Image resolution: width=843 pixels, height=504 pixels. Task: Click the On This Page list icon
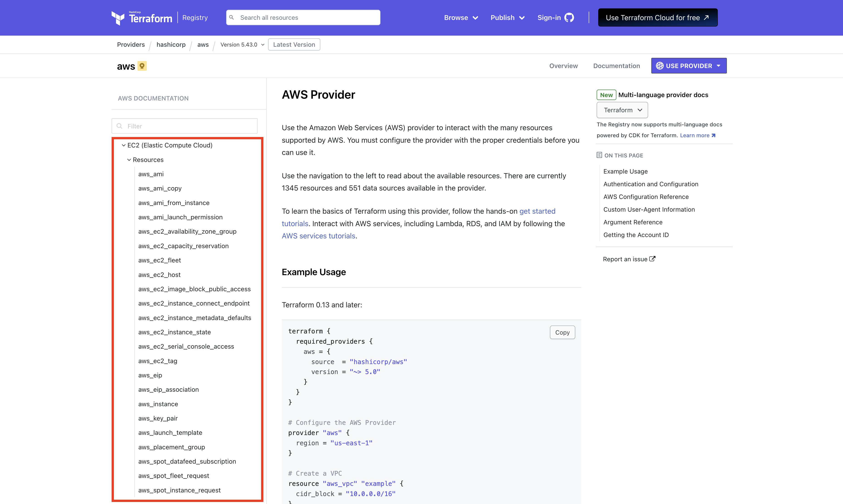coord(599,155)
